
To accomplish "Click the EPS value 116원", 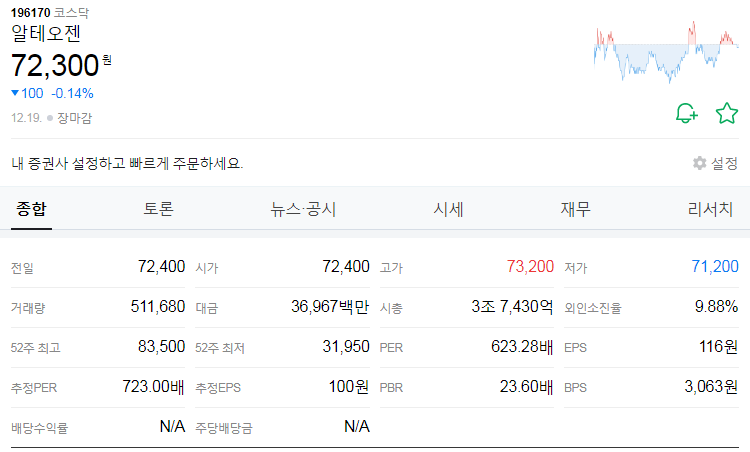I will 718,346.
